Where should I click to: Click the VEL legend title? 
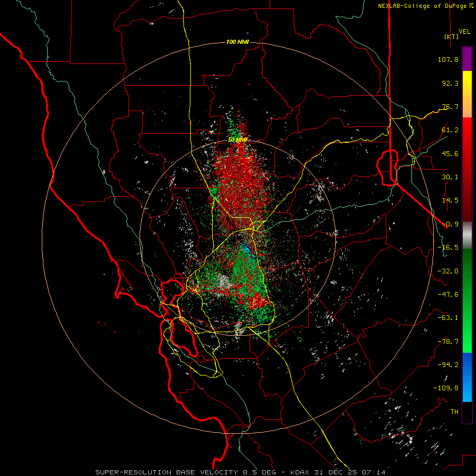pos(464,32)
